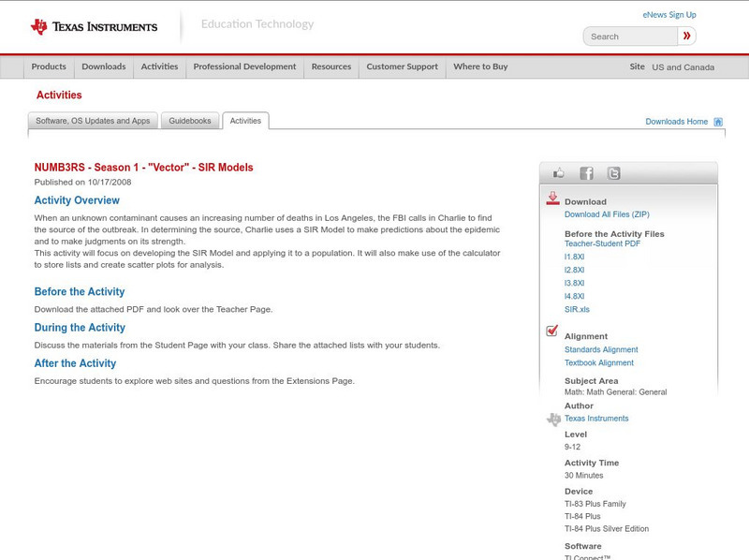Download the I2.8XI list file

pyautogui.click(x=574, y=270)
